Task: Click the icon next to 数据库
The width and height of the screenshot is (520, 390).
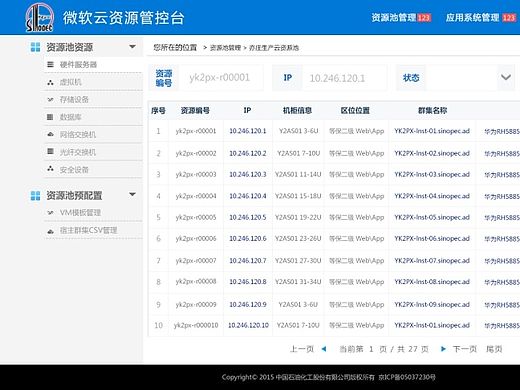Action: (50, 117)
